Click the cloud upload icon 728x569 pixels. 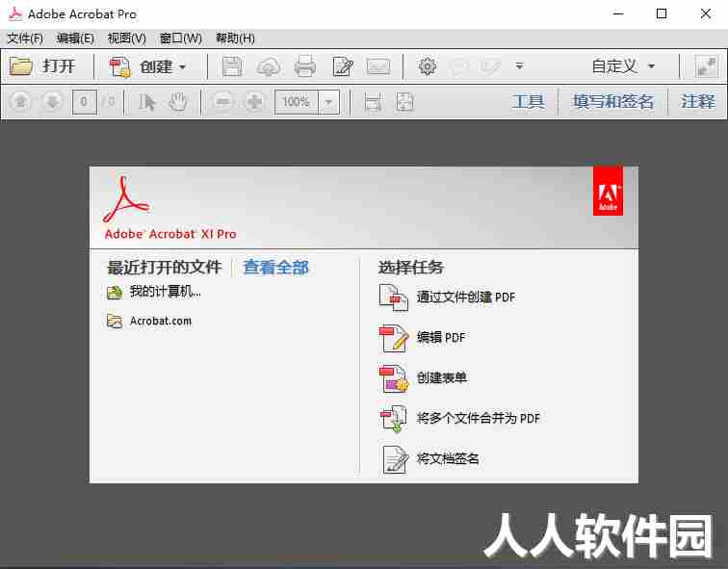pyautogui.click(x=268, y=67)
